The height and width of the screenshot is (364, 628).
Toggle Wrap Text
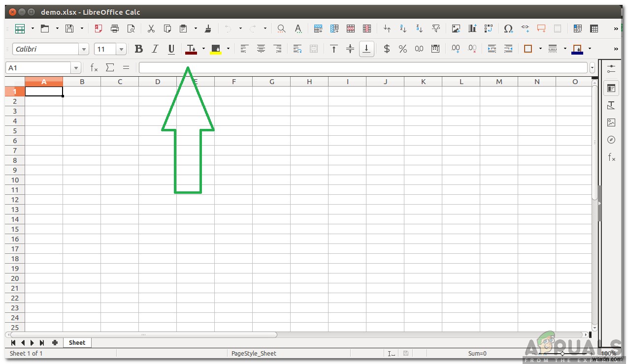(x=297, y=49)
